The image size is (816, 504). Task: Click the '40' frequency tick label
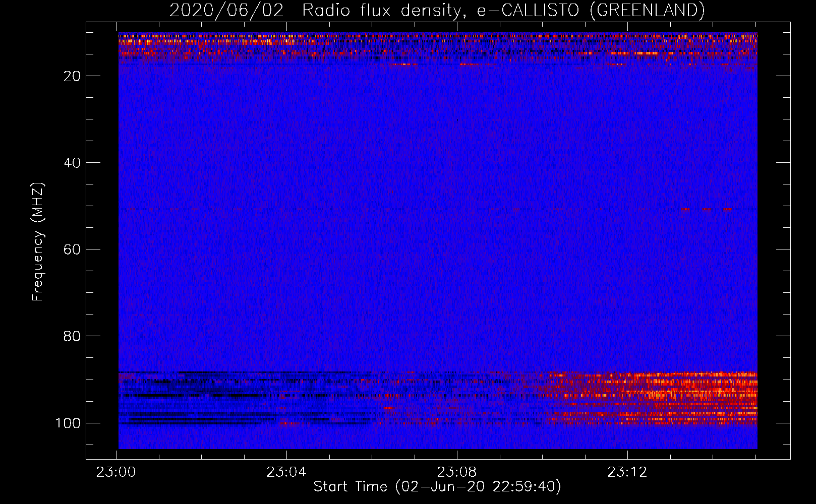pyautogui.click(x=72, y=163)
